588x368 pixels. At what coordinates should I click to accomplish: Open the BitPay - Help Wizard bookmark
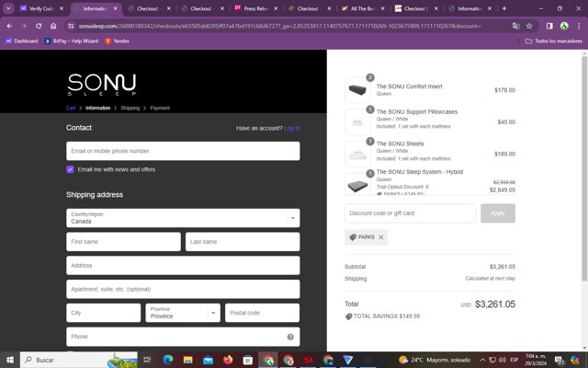pyautogui.click(x=72, y=40)
